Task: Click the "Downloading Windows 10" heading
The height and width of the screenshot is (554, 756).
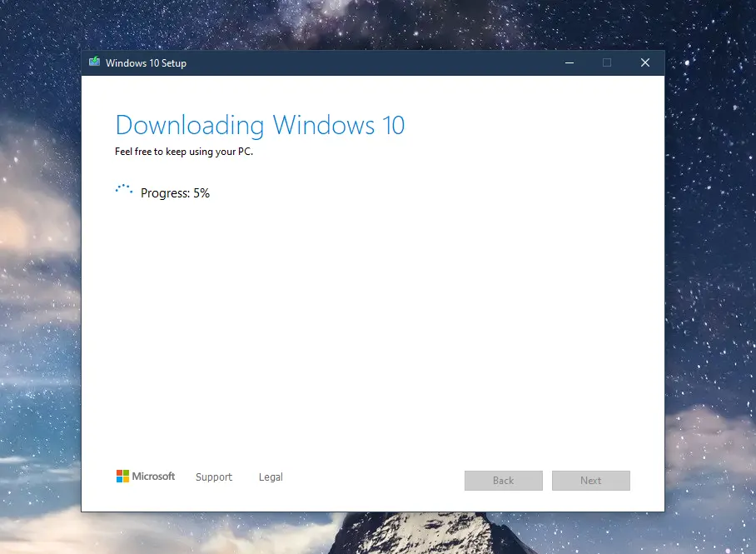Action: [260, 126]
